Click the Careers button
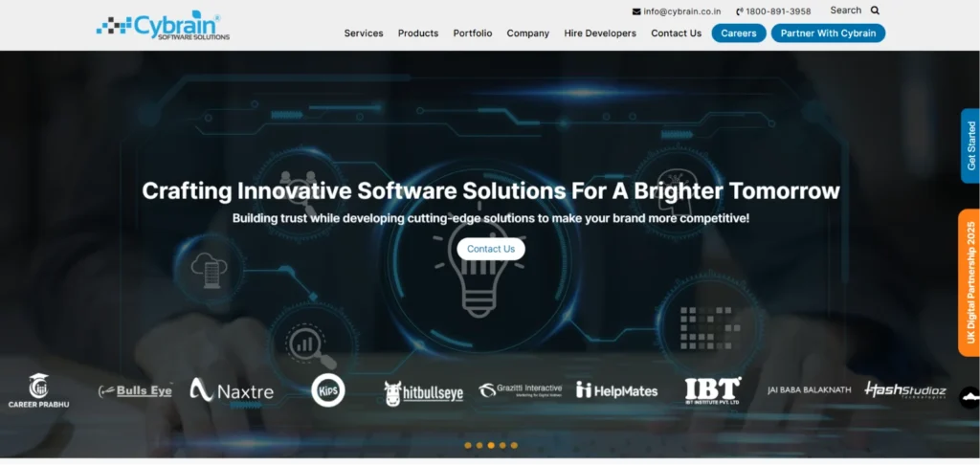 pos(739,33)
